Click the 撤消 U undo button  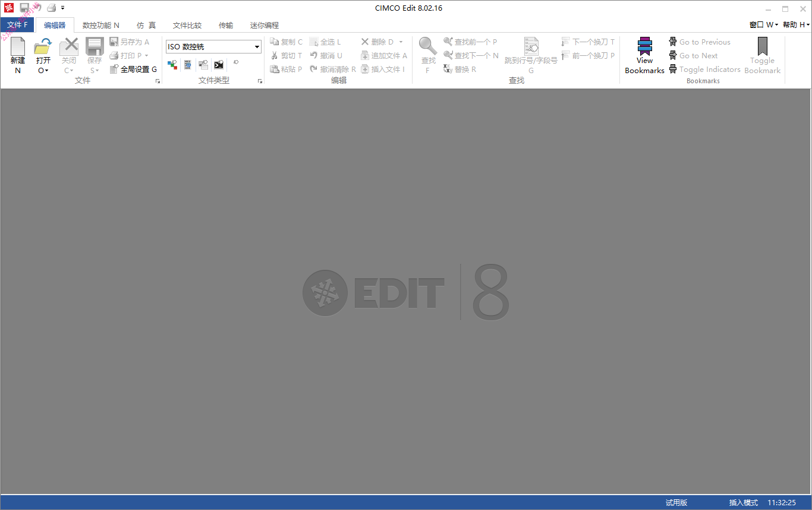click(x=326, y=55)
